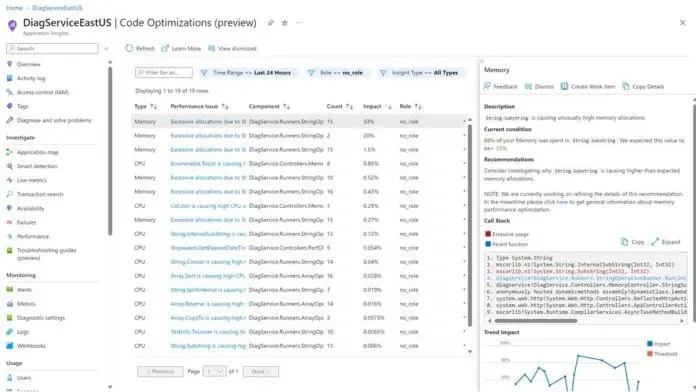Open the Time Range filter
The height and width of the screenshot is (392, 696).
247,73
